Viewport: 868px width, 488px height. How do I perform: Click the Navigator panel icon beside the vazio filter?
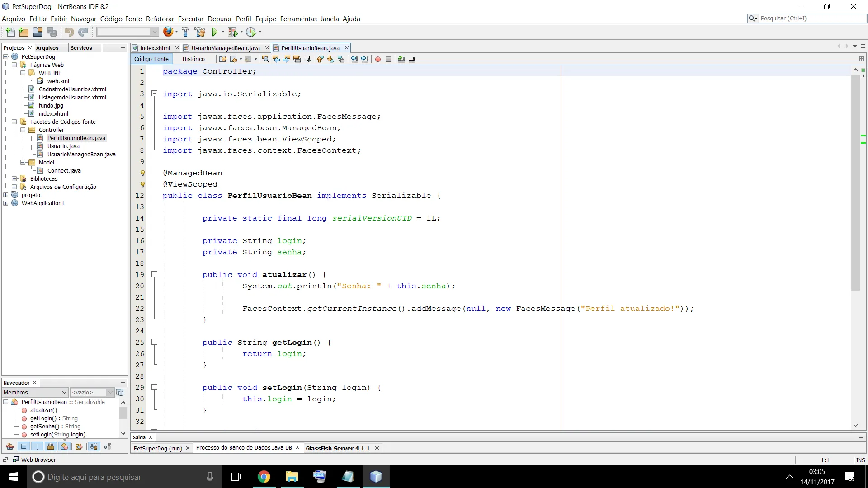click(x=120, y=392)
